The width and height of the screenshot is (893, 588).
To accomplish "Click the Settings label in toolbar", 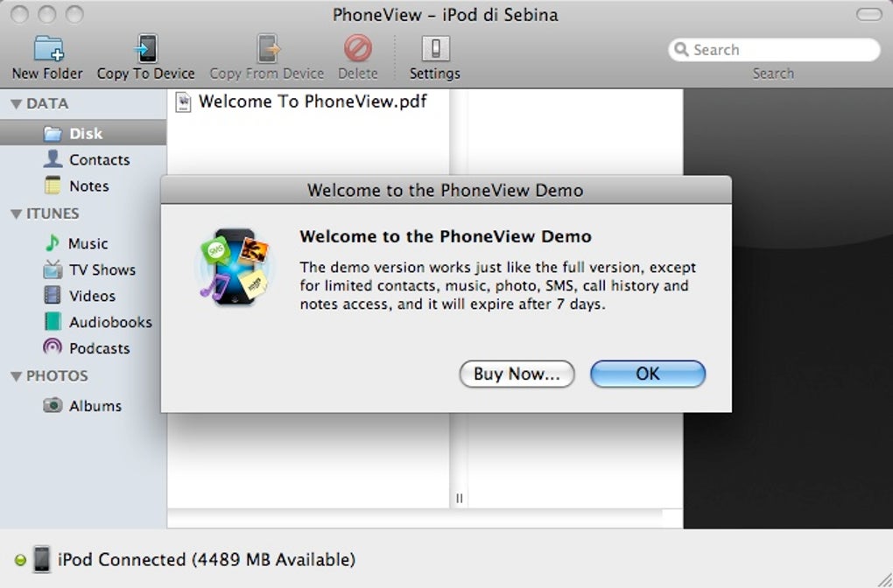I will click(435, 74).
